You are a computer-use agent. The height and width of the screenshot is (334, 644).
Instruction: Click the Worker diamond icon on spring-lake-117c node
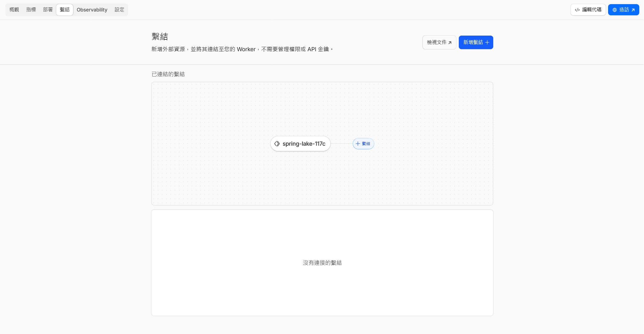(277, 144)
